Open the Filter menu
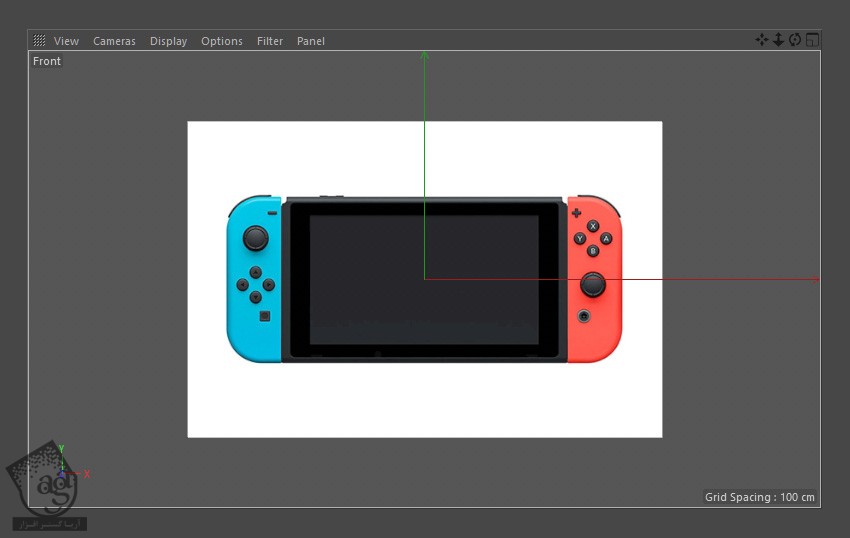 [269, 41]
